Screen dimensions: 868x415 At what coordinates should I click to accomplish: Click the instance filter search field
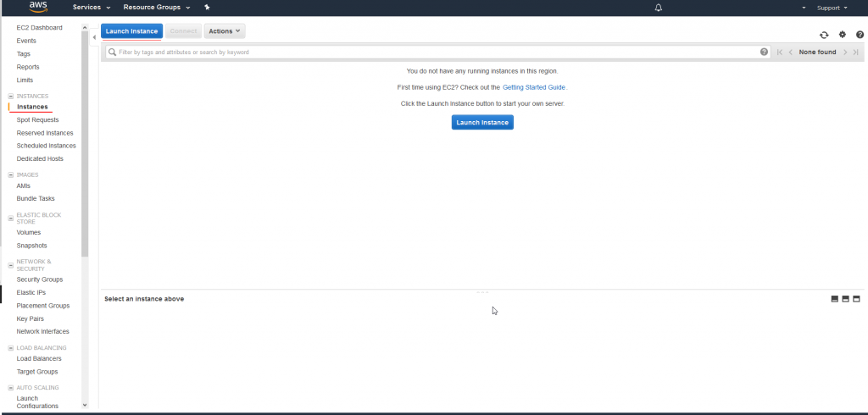point(437,52)
